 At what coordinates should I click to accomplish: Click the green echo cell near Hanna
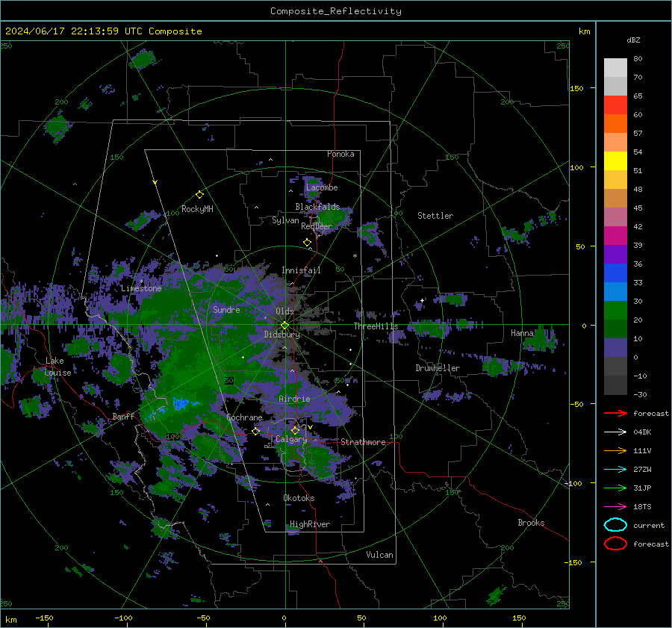(x=542, y=339)
